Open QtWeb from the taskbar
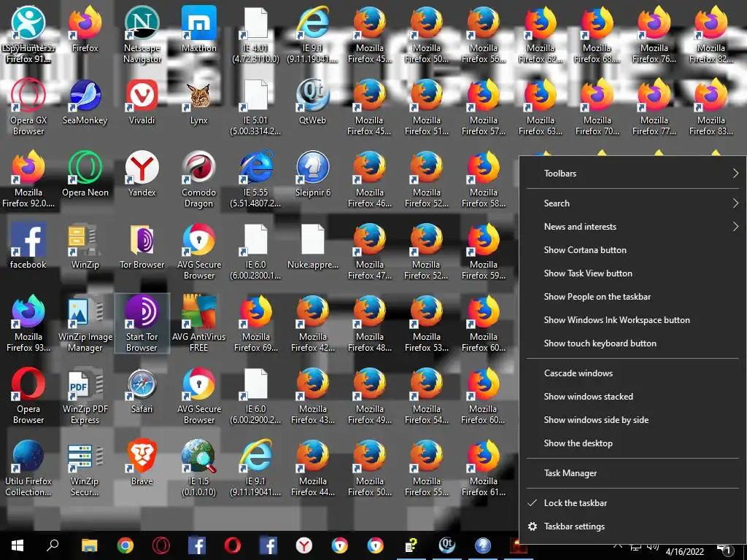 point(447,545)
